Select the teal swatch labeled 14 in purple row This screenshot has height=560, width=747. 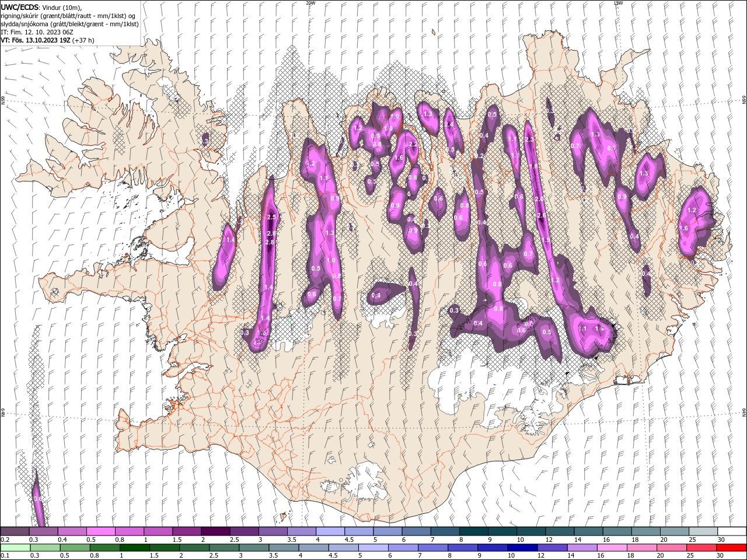pyautogui.click(x=588, y=531)
